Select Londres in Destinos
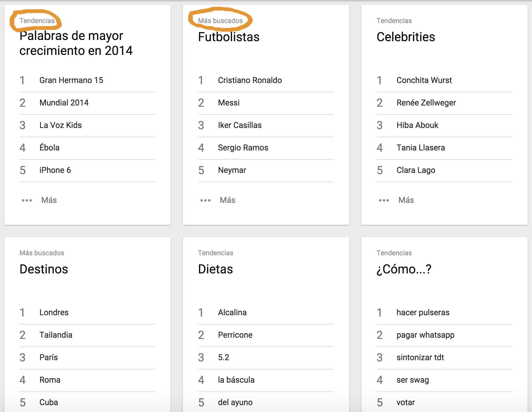Screen dimensions: 532x412 coord(54,312)
